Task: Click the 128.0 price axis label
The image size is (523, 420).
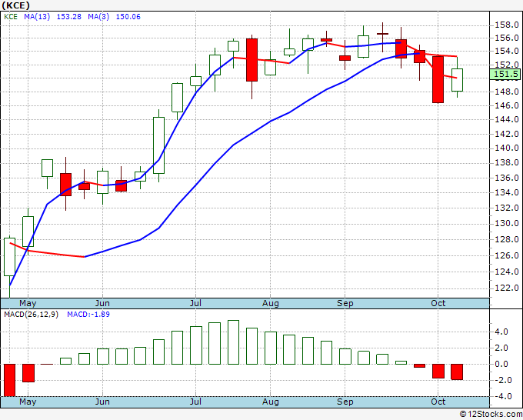Action: 506,239
